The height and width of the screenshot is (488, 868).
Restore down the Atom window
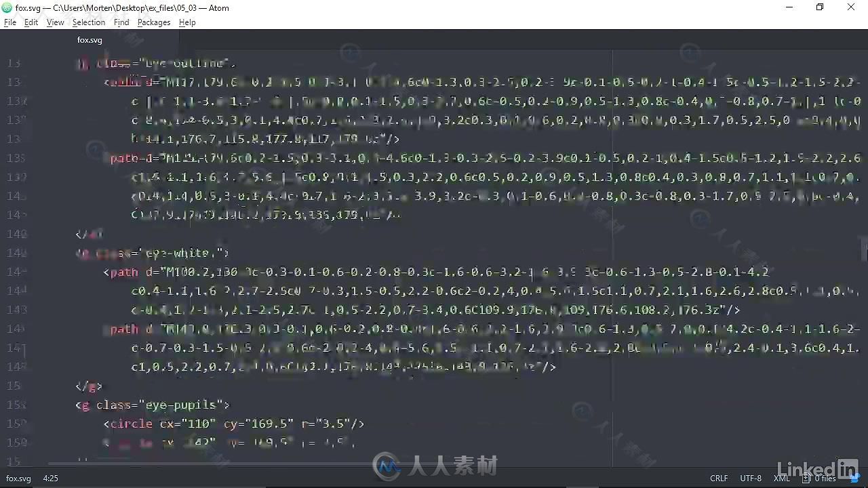point(820,7)
